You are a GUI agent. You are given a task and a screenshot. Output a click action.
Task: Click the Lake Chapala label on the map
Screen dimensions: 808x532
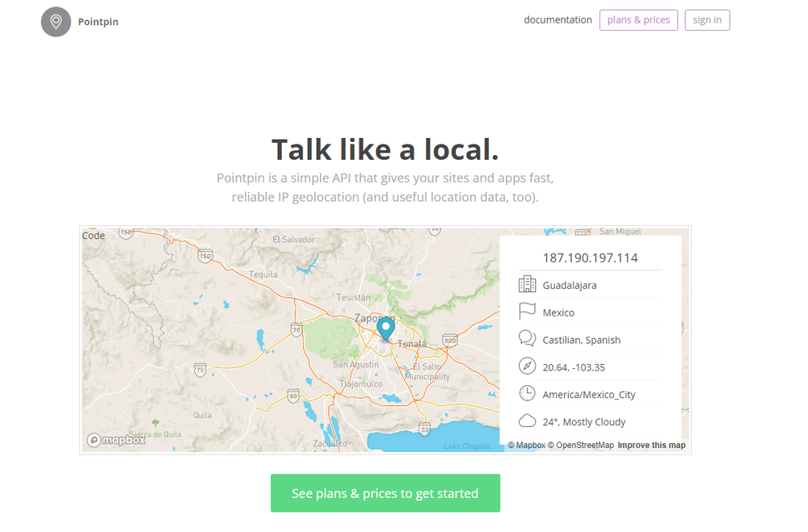tap(467, 446)
